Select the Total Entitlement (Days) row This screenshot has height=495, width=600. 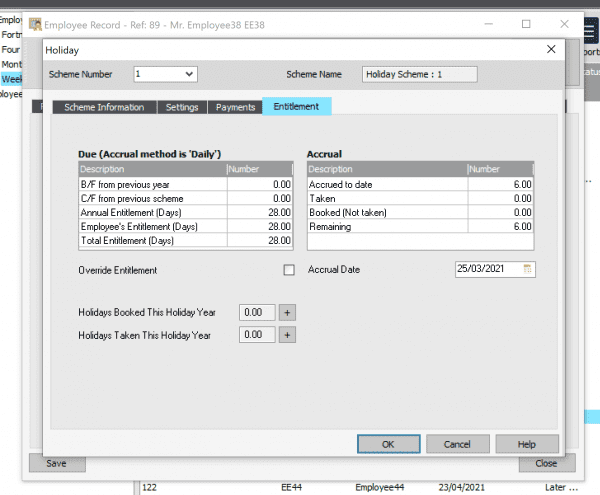(186, 240)
